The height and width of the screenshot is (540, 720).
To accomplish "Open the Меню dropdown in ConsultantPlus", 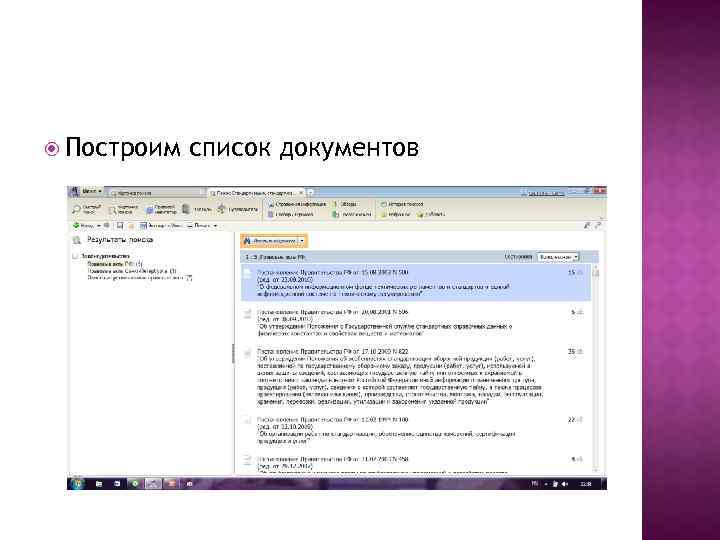I will tap(91, 191).
